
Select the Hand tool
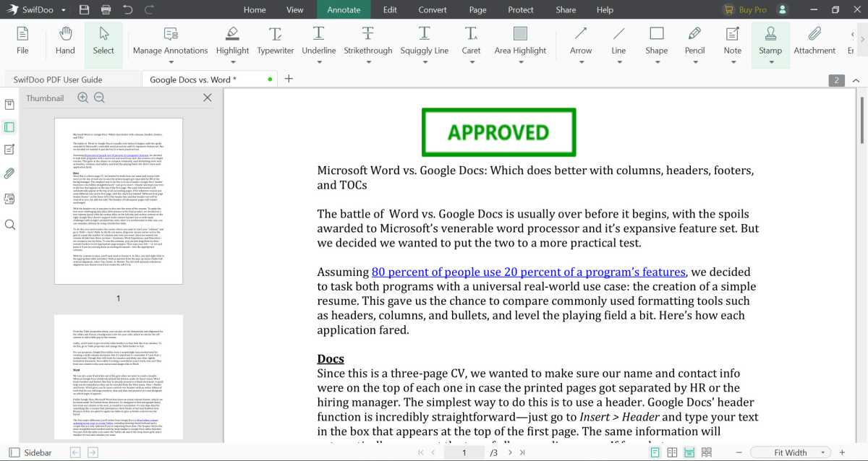65,40
